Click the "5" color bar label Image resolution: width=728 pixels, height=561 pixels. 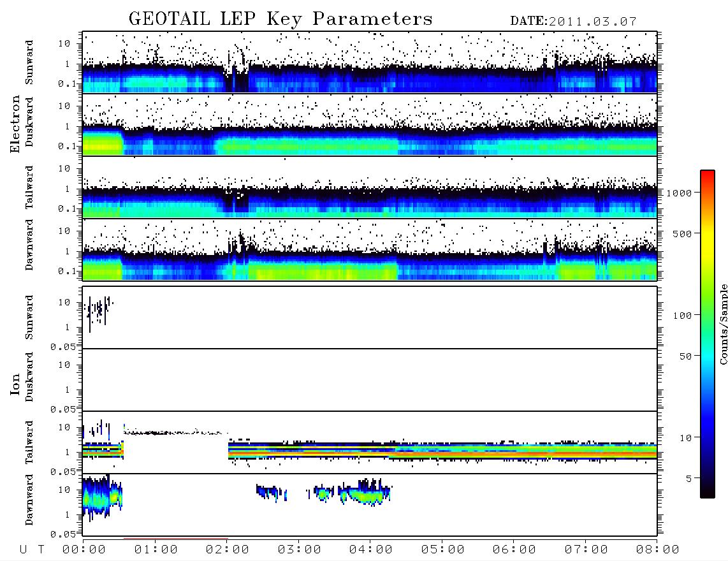[688, 479]
